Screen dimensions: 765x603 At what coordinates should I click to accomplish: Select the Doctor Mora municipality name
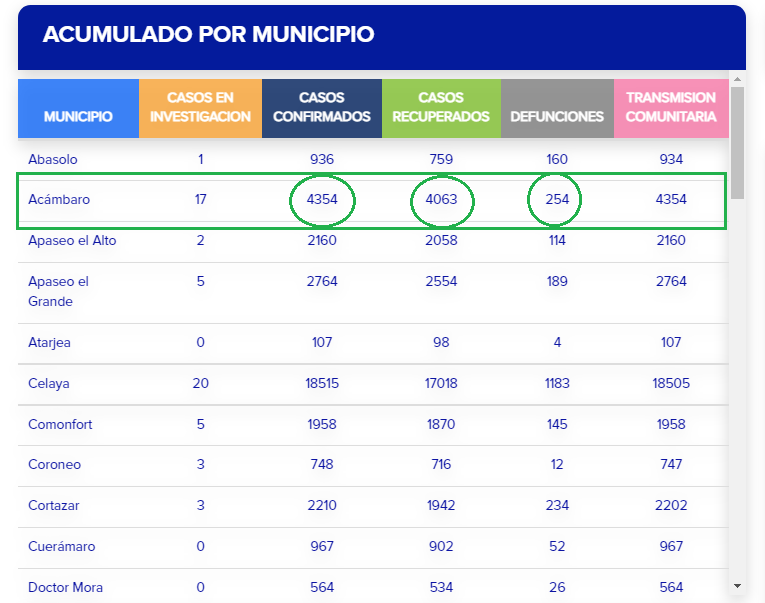click(65, 587)
